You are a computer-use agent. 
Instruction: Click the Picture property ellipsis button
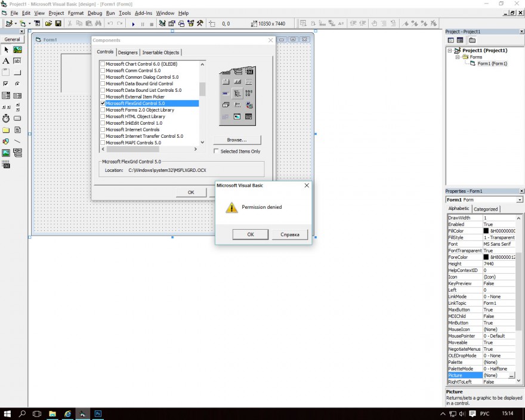pos(511,375)
